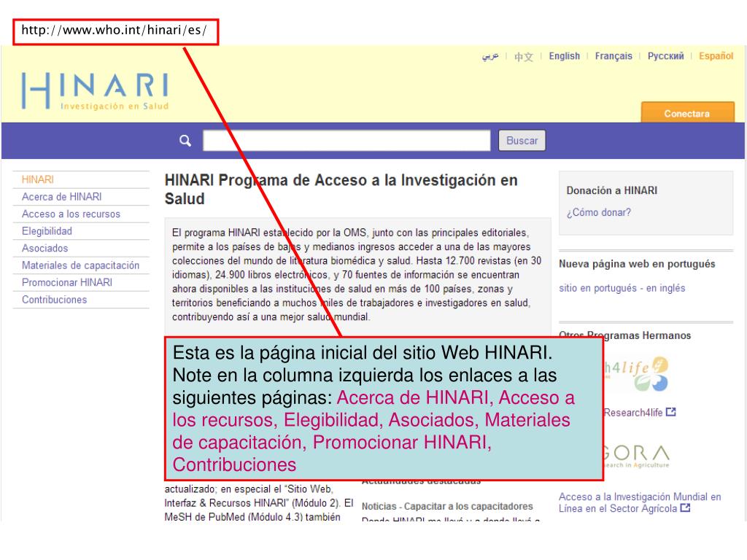
Task: Click Nueva página web en portugués heading
Action: tap(637, 264)
